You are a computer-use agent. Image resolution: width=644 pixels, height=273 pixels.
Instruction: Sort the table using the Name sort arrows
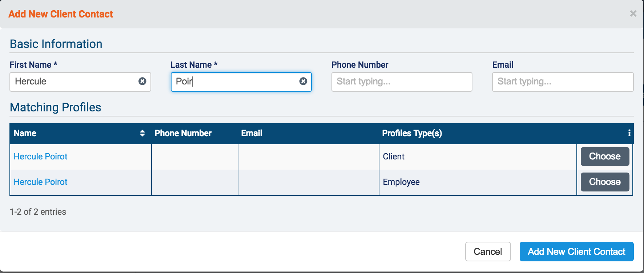(142, 133)
